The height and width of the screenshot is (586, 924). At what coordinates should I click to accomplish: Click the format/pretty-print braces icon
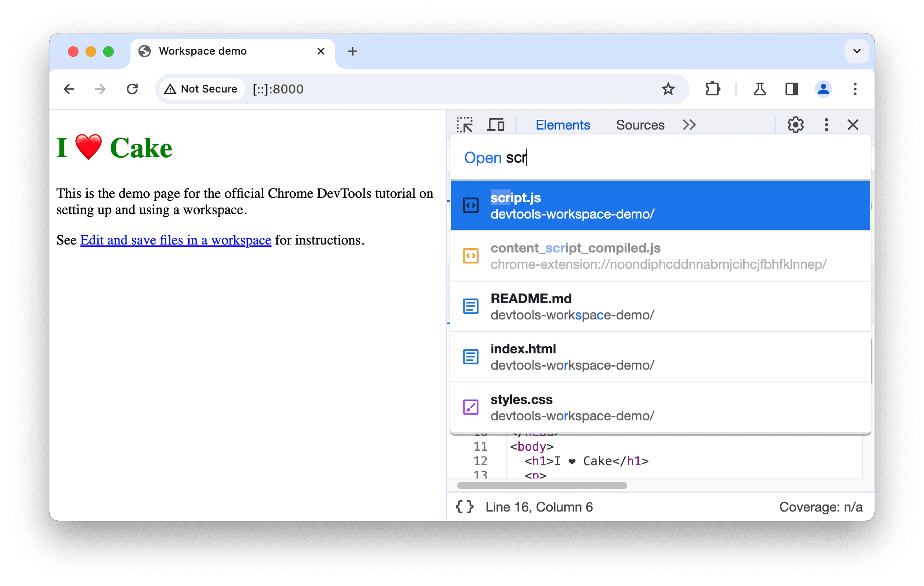click(x=467, y=507)
